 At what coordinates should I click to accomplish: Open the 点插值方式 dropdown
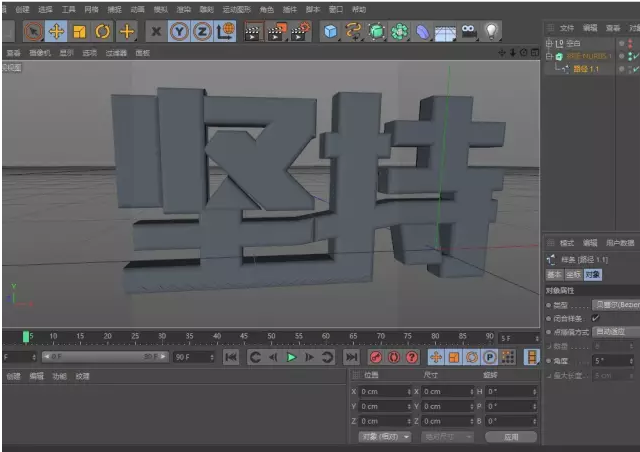pyautogui.click(x=615, y=331)
